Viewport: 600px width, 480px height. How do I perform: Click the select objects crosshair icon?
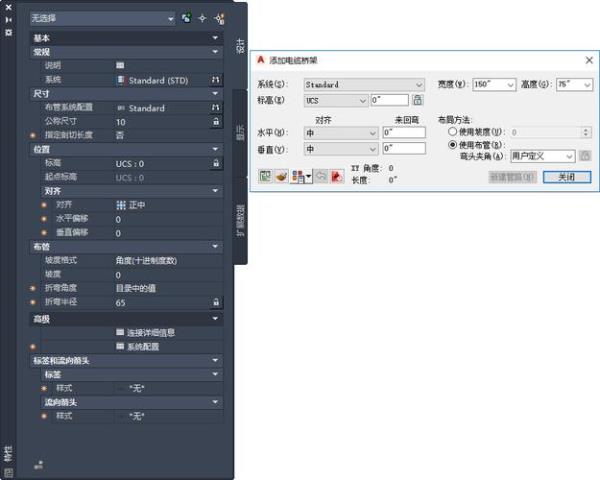click(202, 18)
